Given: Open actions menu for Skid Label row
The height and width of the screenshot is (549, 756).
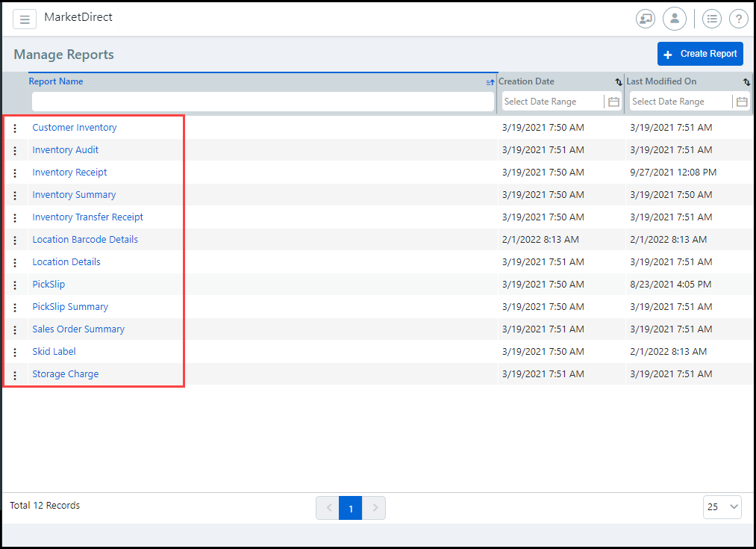Looking at the screenshot, I should (15, 353).
